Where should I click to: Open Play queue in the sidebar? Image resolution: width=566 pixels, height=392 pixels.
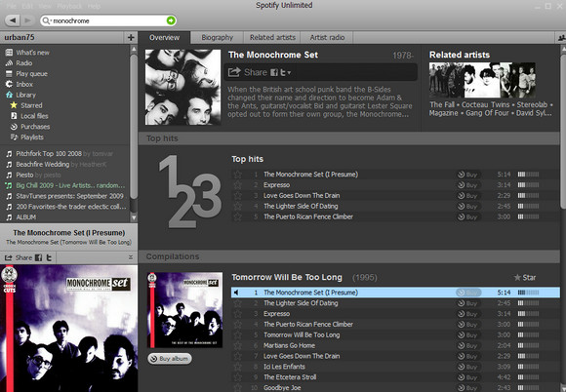tap(31, 73)
